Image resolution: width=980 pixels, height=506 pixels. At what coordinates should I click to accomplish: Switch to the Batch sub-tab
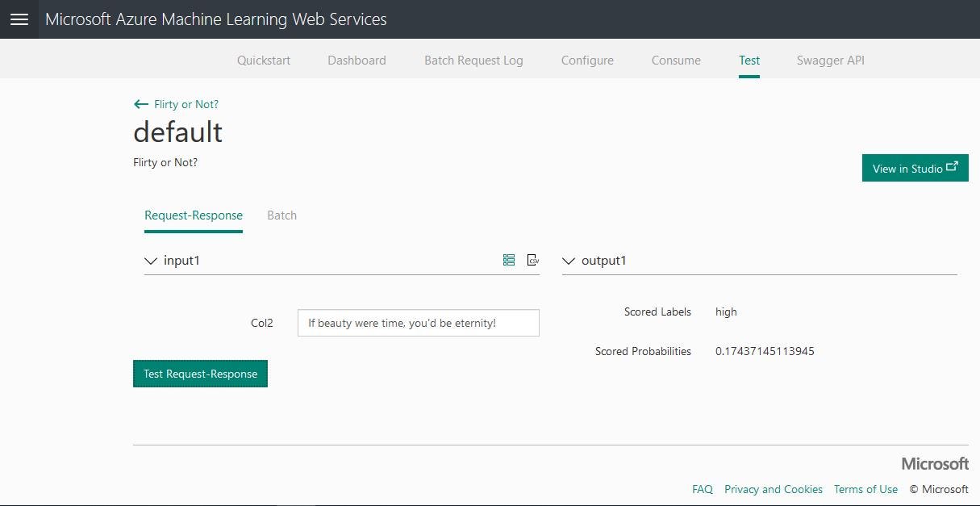coord(281,215)
